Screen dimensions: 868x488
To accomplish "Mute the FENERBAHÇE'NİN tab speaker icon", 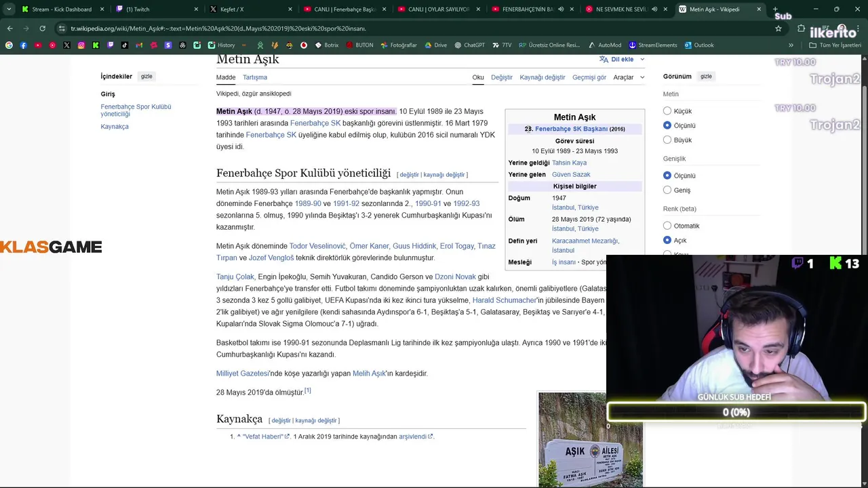I will [x=561, y=9].
